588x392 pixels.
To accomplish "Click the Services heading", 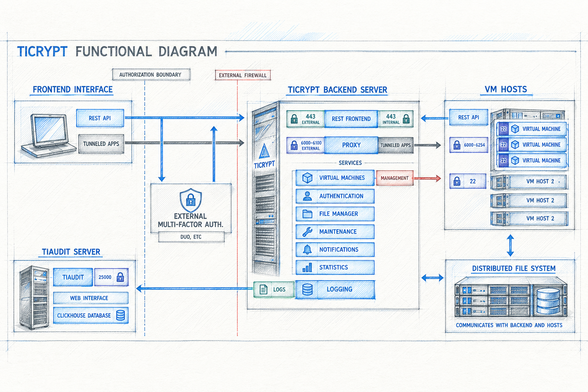I will [x=350, y=163].
